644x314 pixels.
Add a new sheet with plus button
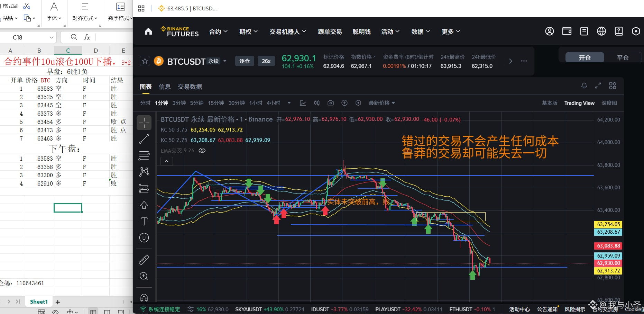tap(58, 302)
